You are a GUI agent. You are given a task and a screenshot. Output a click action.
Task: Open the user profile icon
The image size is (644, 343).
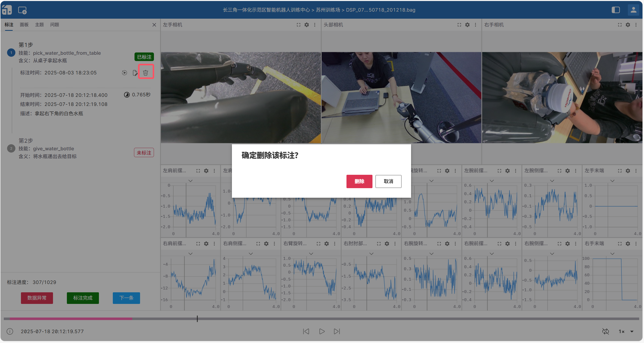click(x=633, y=10)
